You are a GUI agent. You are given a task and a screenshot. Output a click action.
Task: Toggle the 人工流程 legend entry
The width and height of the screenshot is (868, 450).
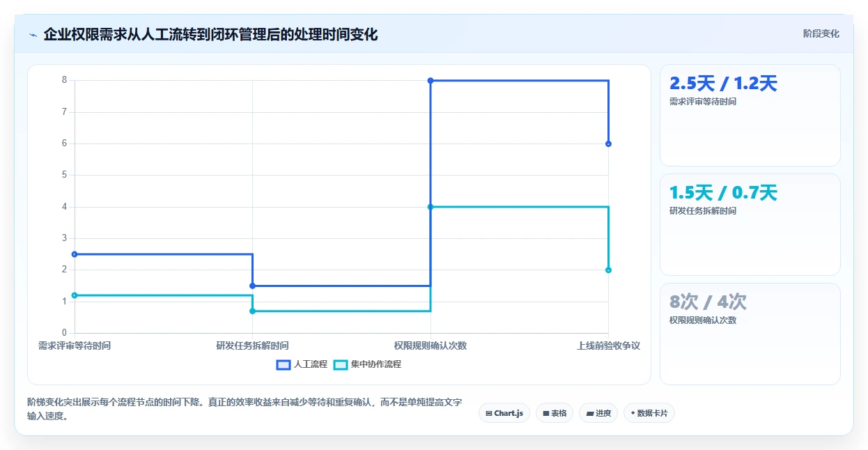tap(302, 364)
